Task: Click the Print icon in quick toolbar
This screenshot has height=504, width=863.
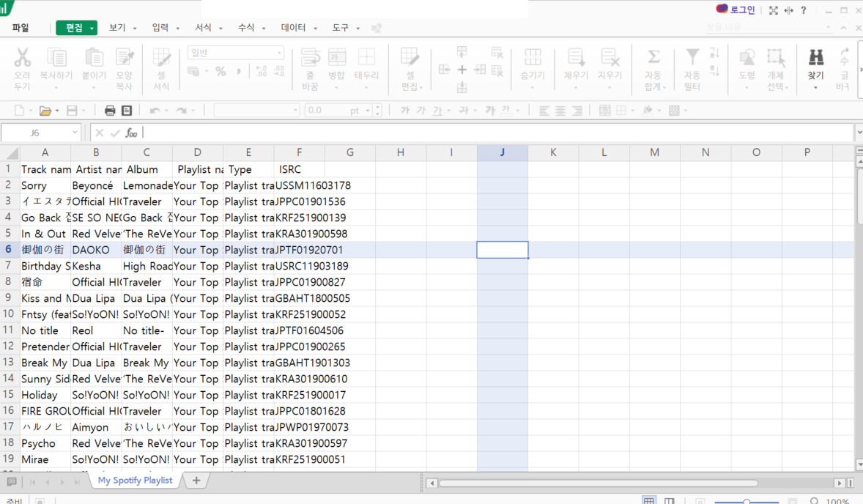Action: (x=110, y=111)
